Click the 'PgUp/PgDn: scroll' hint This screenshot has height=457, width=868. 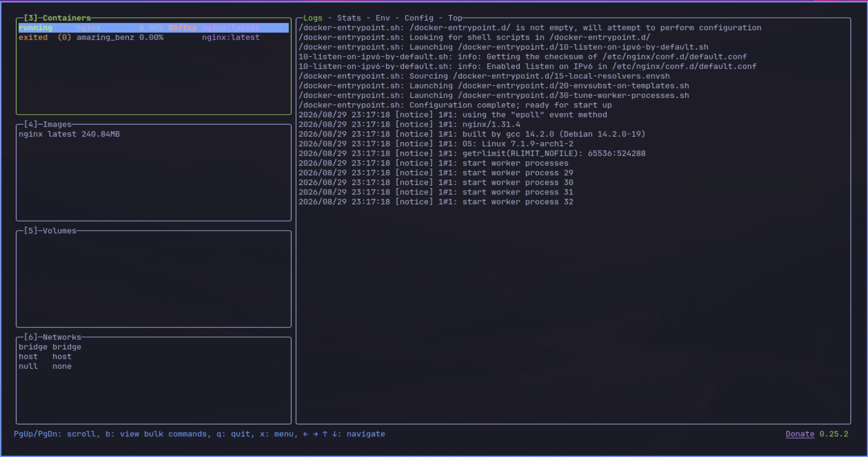55,434
